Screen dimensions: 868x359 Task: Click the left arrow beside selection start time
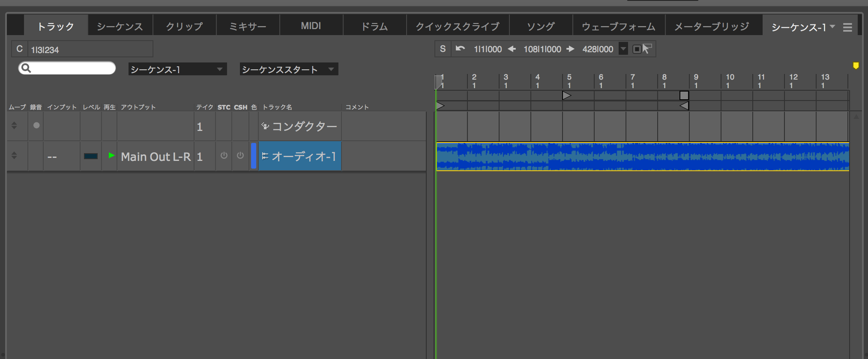coord(512,49)
